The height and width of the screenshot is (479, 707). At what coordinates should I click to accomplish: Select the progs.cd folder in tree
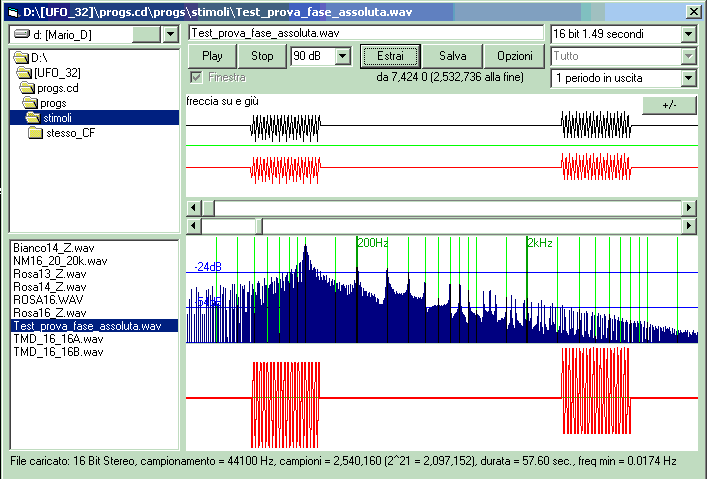point(49,88)
